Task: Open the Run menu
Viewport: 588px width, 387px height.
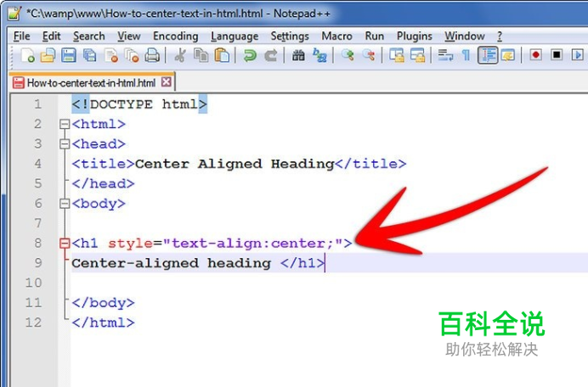Action: coord(375,36)
